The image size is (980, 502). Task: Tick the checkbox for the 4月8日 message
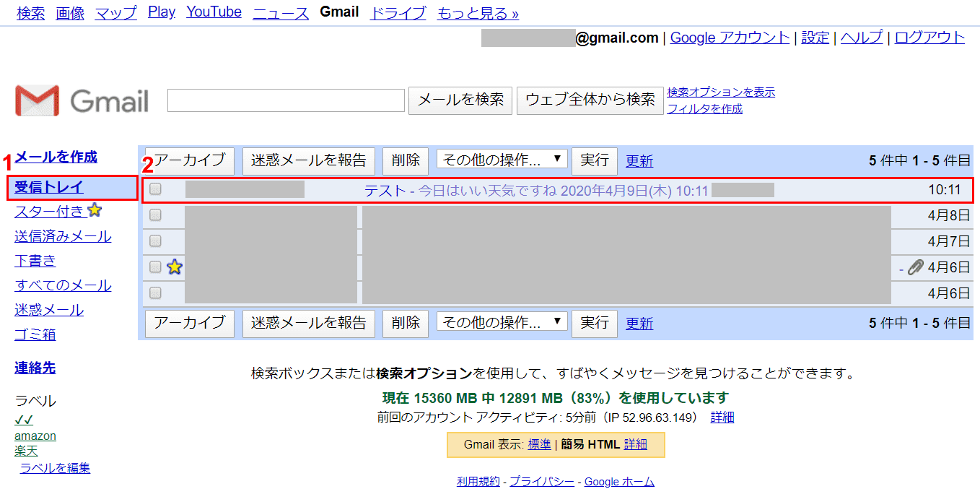[155, 215]
